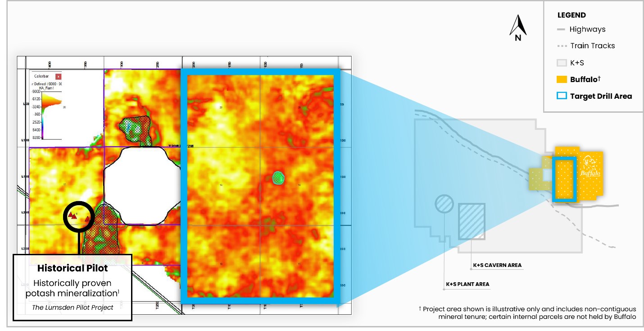Click The Lumsden Pilot Project caption
This screenshot has width=644, height=331.
[x=73, y=308]
